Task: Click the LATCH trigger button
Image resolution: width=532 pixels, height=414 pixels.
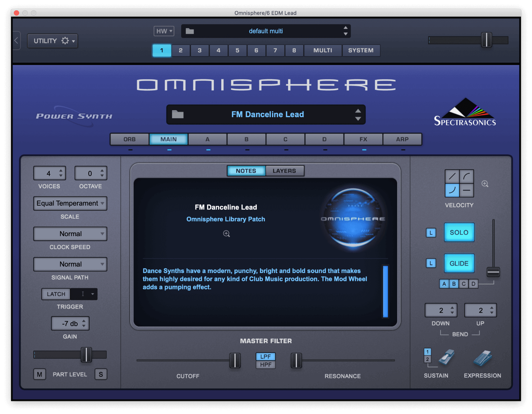Action: click(56, 294)
